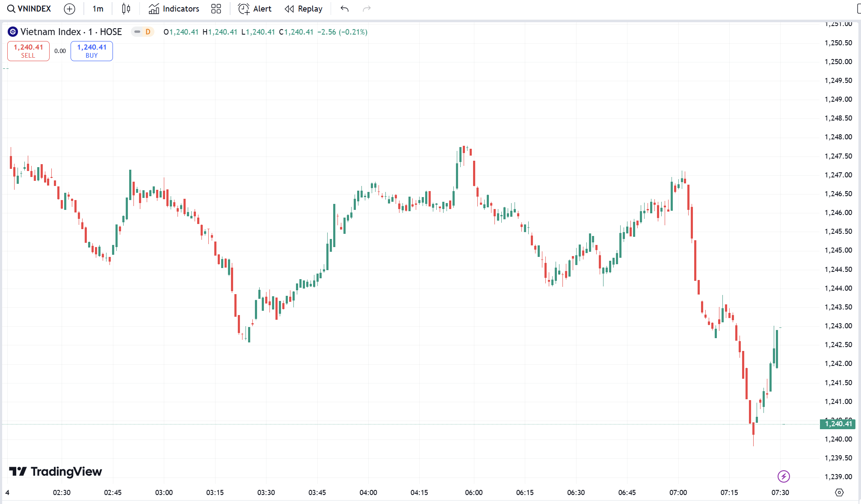
Task: Open the candlestick chart type menu
Action: tap(126, 9)
